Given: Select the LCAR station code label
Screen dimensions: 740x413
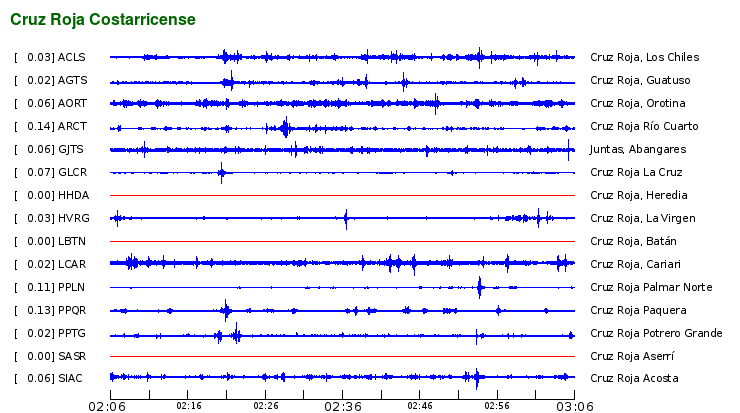Looking at the screenshot, I should (x=72, y=264).
